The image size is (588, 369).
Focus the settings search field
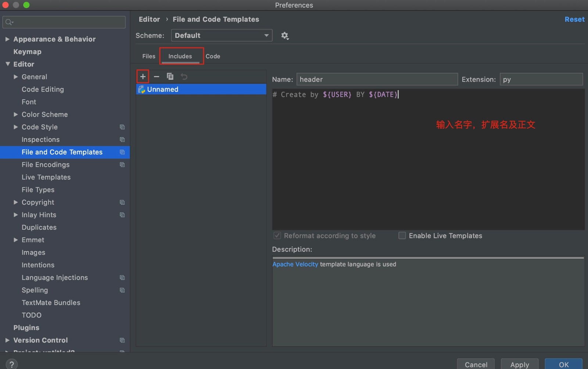[64, 22]
